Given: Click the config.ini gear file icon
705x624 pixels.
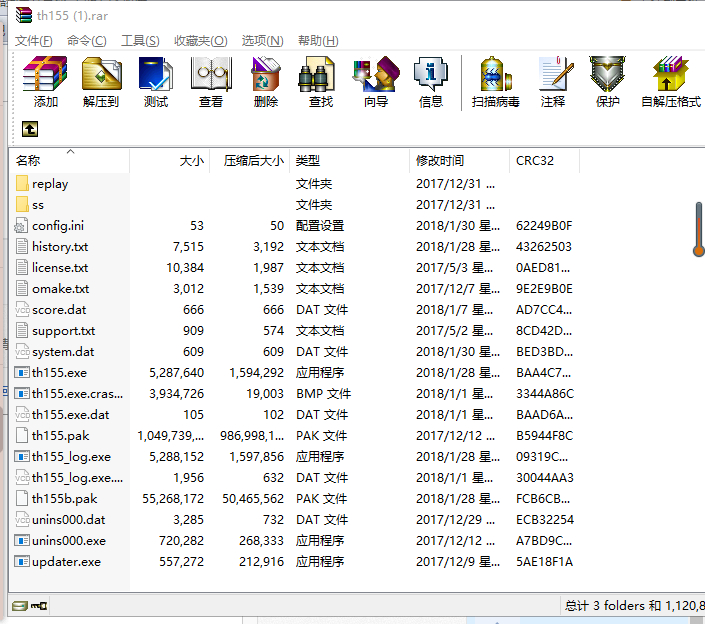Looking at the screenshot, I should 21,226.
